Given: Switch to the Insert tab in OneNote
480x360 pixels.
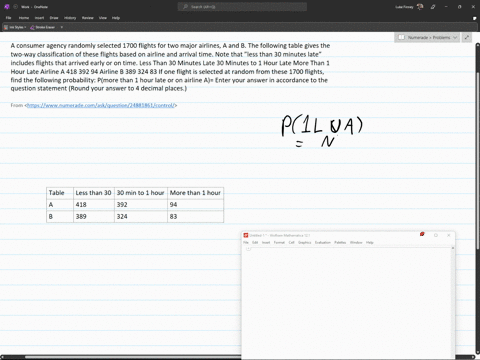Looking at the screenshot, I should click(39, 18).
